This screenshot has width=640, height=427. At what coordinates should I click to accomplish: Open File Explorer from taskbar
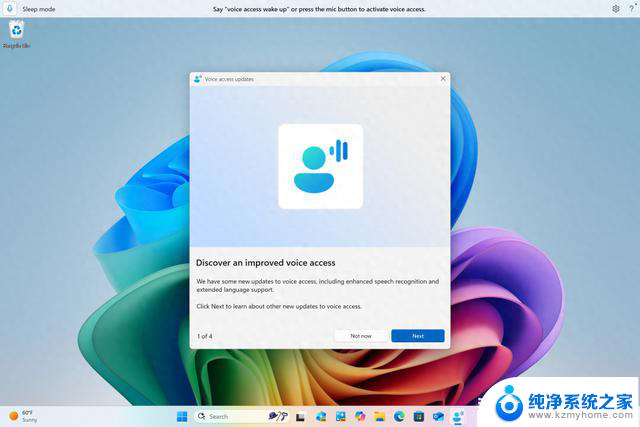point(380,416)
